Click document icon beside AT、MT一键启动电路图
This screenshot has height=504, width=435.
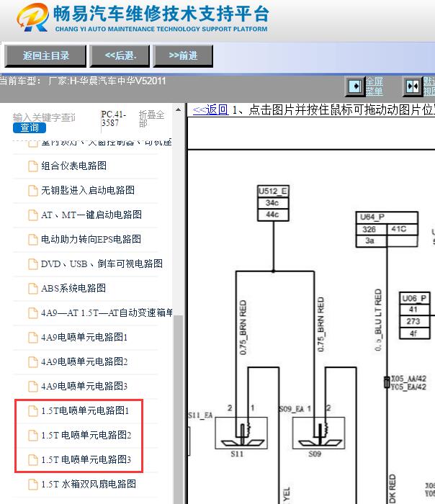point(33,215)
